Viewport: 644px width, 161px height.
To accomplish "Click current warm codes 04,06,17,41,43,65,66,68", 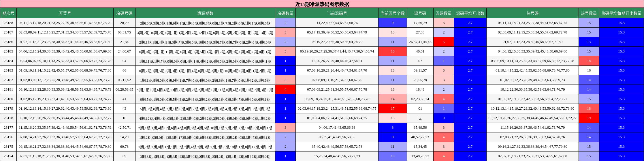I will [337, 128].
